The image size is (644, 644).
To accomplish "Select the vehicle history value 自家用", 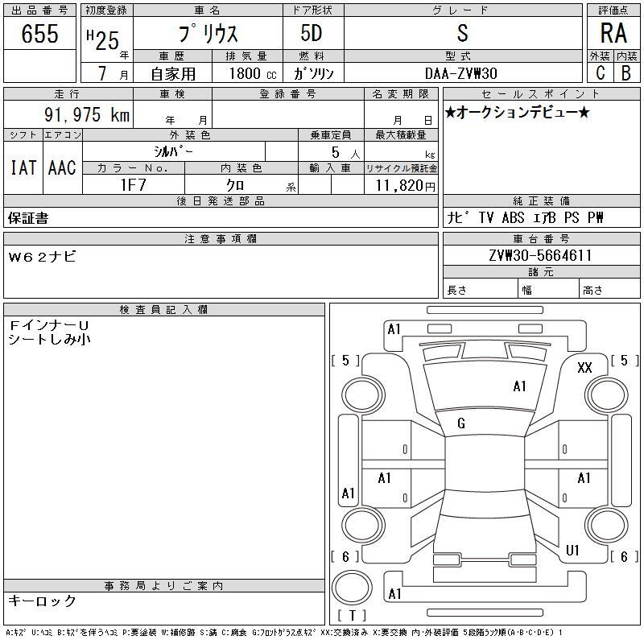I will 173,74.
